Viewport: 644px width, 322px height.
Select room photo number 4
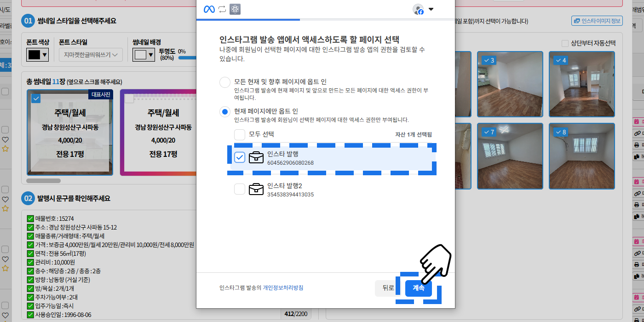tap(582, 84)
